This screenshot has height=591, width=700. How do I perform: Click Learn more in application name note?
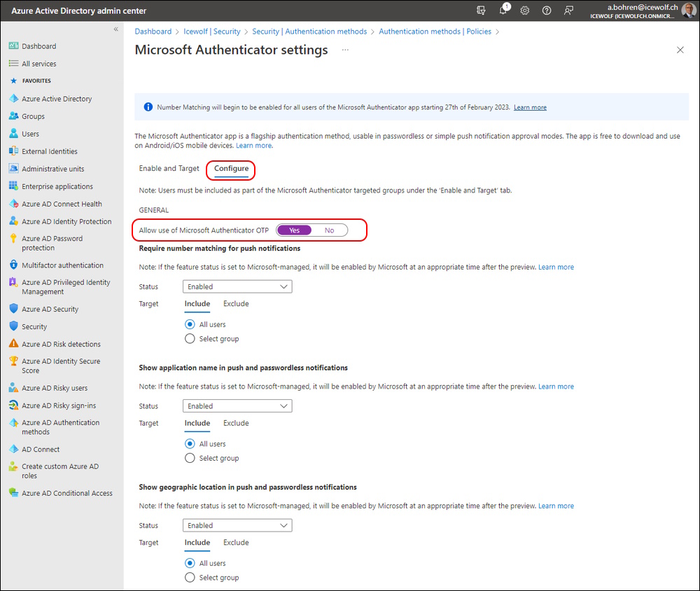tap(556, 386)
